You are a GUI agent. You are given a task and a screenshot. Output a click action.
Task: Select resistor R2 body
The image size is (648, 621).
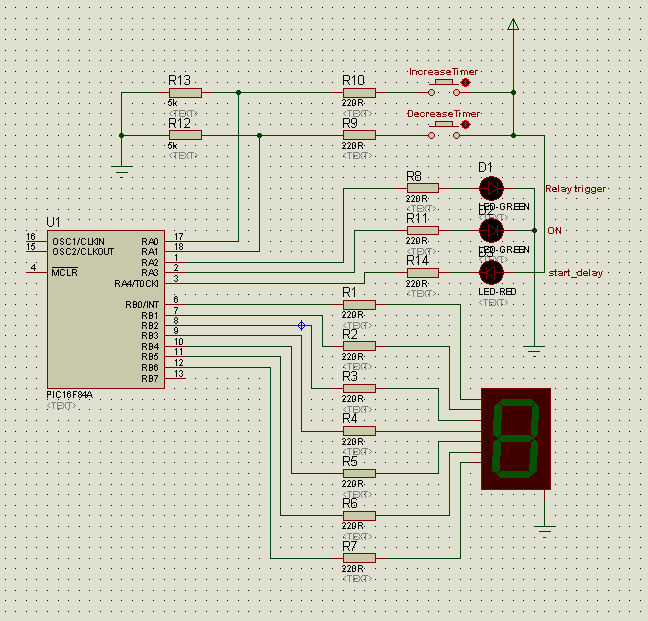(359, 346)
